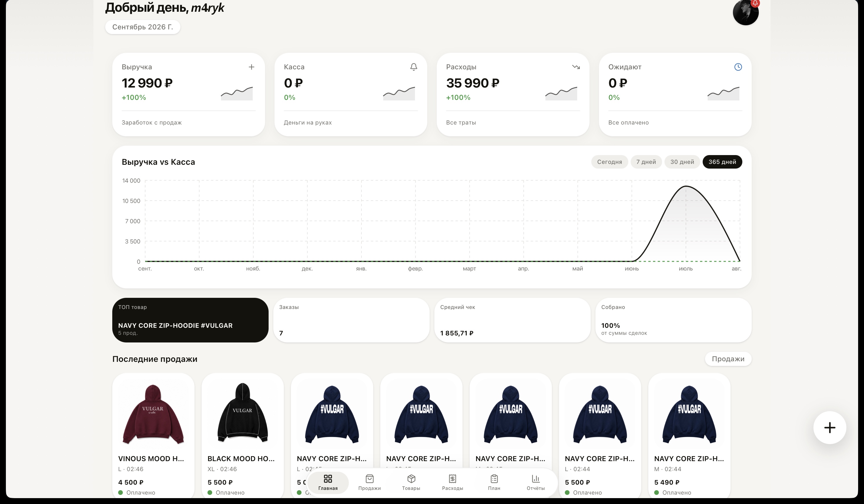
Task: Select the 365 дней chart range
Action: click(x=722, y=162)
